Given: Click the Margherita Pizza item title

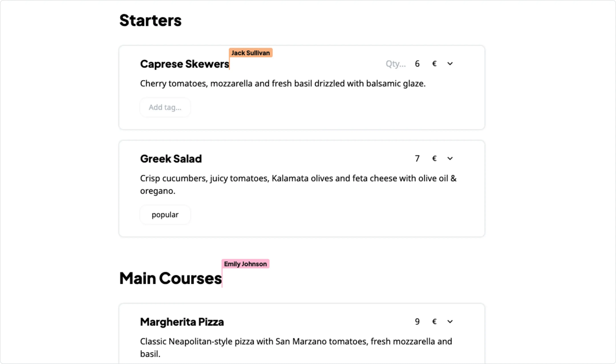Looking at the screenshot, I should (x=182, y=322).
